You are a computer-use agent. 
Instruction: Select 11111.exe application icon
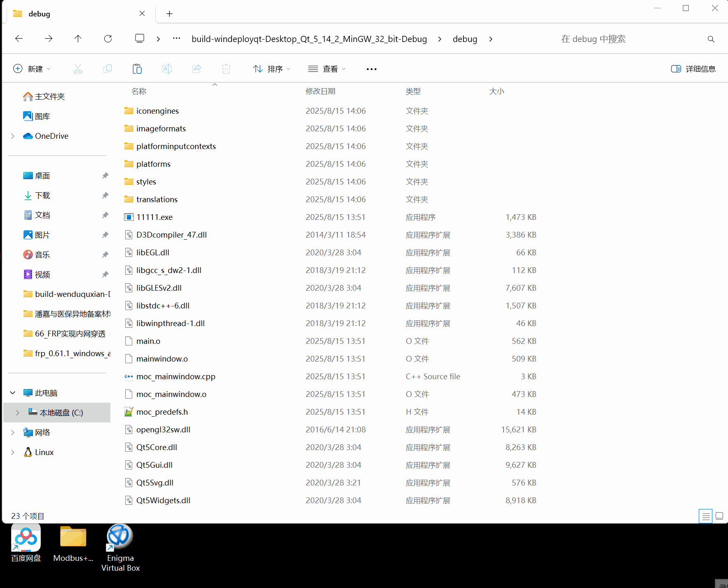[x=129, y=217]
